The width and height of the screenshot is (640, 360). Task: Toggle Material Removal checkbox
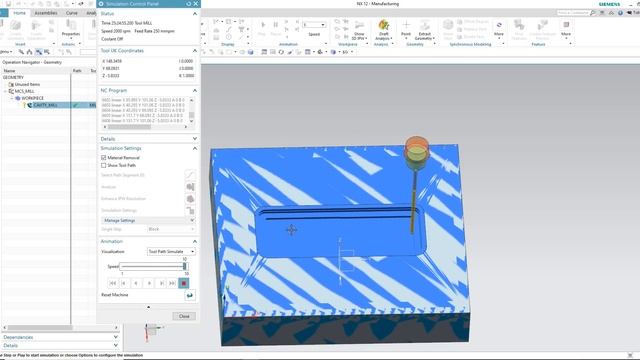(104, 158)
